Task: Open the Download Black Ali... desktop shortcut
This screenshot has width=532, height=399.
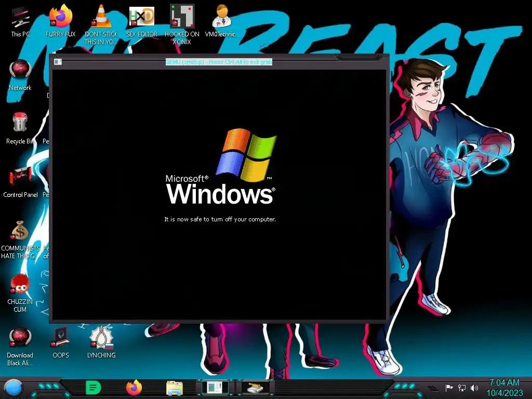Action: tap(20, 347)
